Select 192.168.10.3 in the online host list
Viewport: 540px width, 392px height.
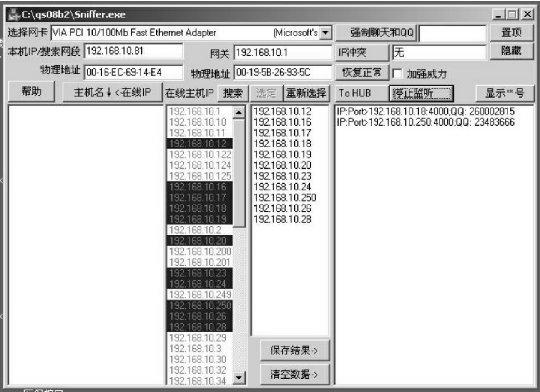[200, 349]
